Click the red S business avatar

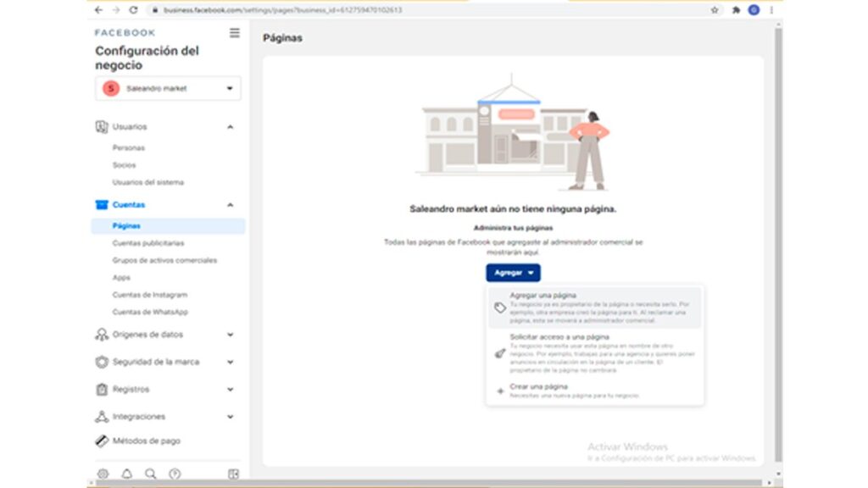click(x=111, y=88)
